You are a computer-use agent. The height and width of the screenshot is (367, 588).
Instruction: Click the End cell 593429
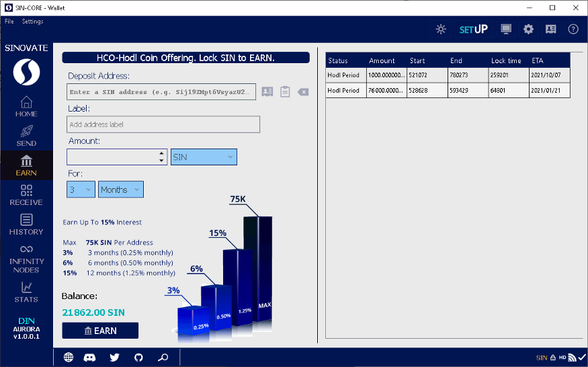tap(468, 91)
